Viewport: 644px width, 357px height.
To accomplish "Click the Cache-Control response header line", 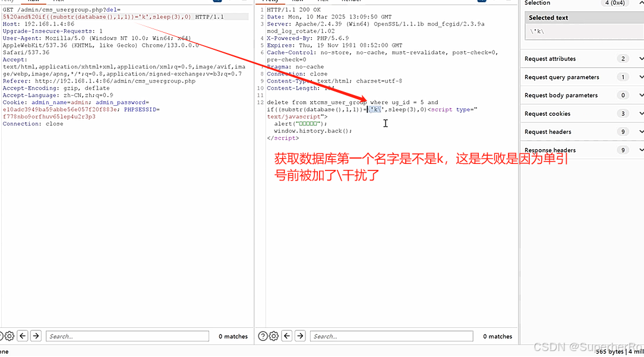I will click(x=383, y=53).
